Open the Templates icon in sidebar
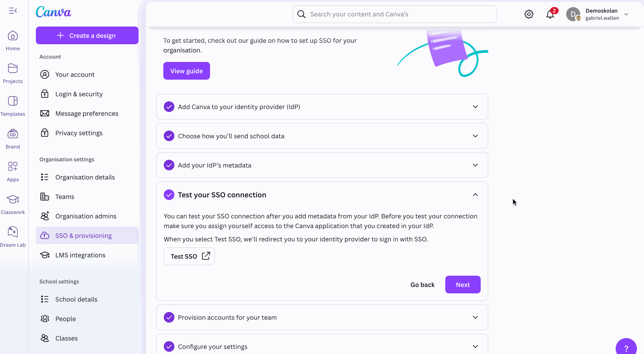The image size is (644, 354). (x=13, y=101)
